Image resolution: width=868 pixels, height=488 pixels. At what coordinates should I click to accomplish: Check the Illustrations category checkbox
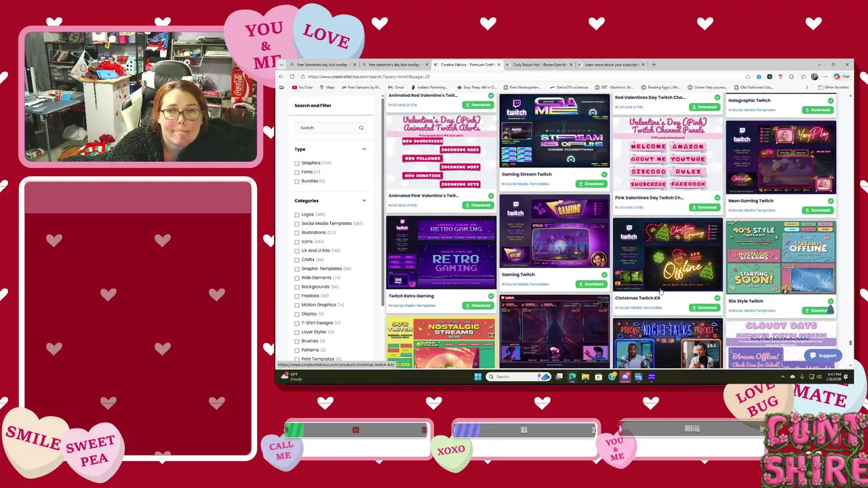297,232
